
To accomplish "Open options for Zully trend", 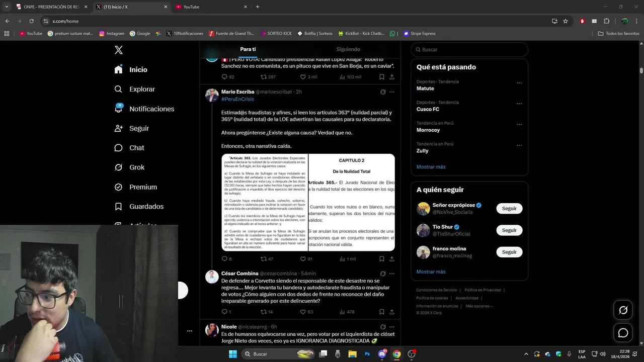I will (519, 145).
